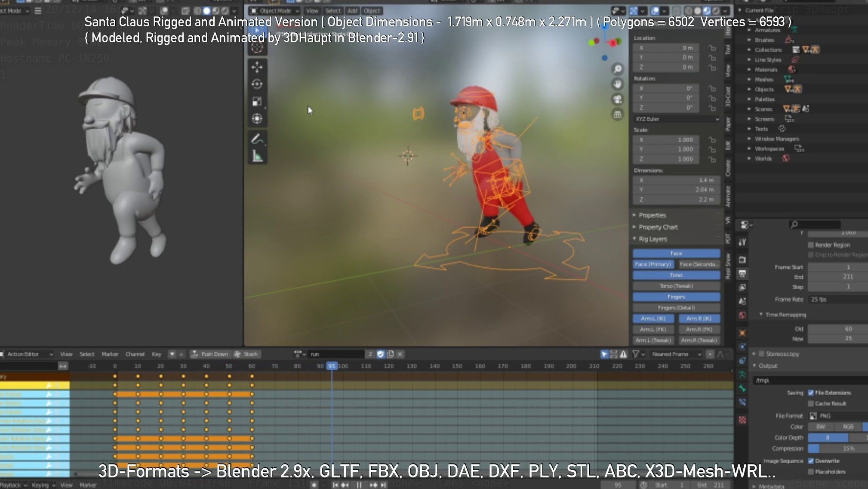Enable the Placeholders checkbox

(x=811, y=472)
